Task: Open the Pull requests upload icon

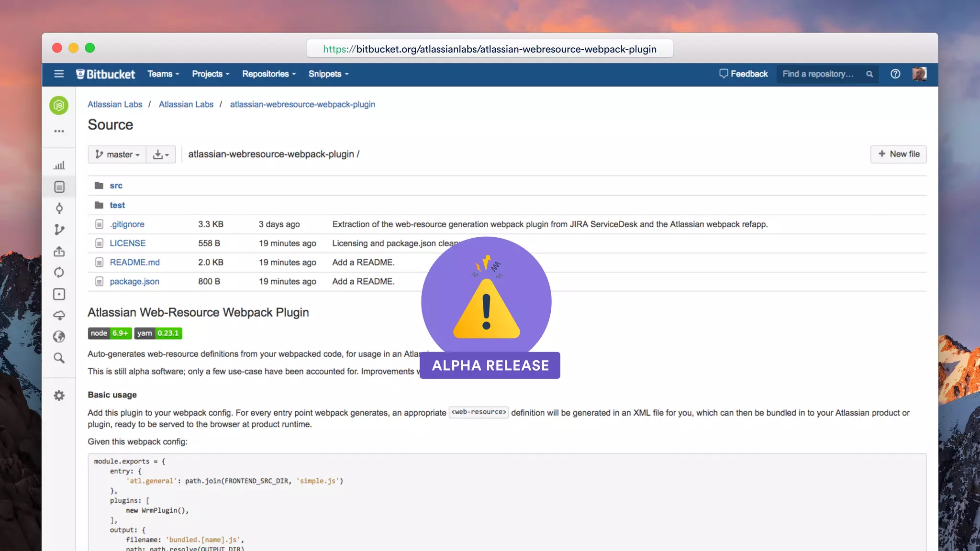Action: click(59, 251)
